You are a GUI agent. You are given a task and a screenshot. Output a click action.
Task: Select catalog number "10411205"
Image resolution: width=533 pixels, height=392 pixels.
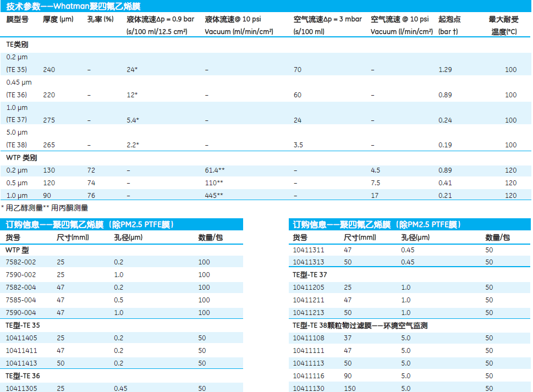309,288
